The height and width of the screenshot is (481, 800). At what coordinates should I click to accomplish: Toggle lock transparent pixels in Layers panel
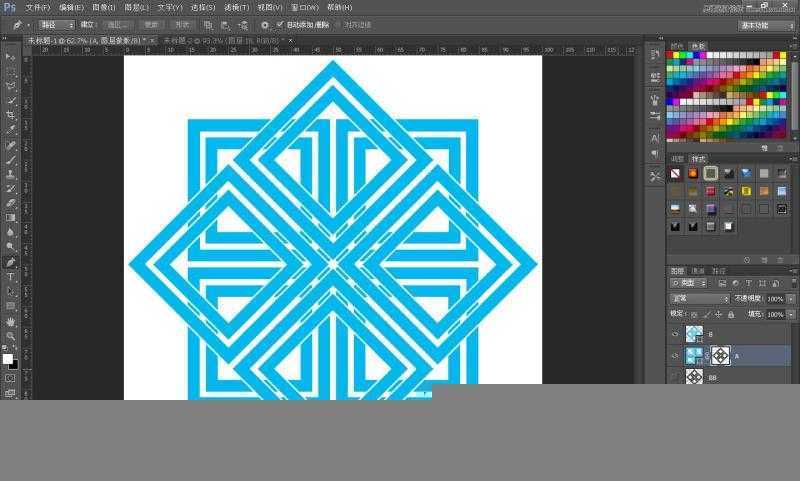694,314
